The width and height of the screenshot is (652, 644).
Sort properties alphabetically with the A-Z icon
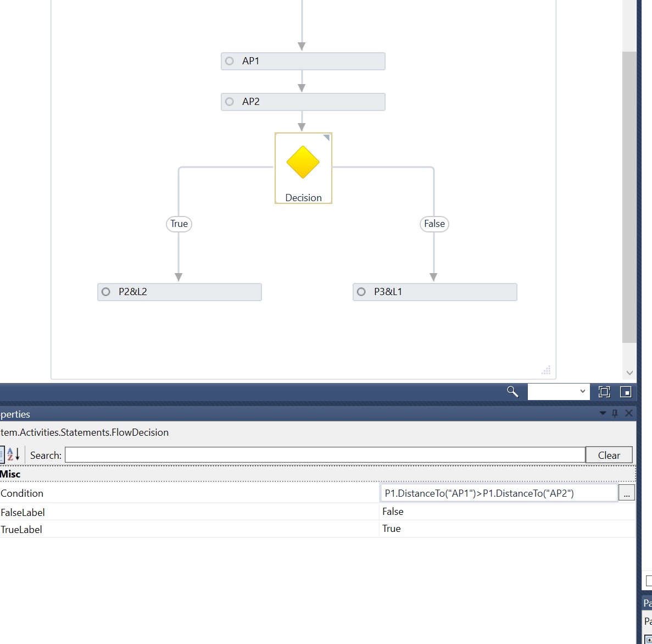(x=14, y=454)
